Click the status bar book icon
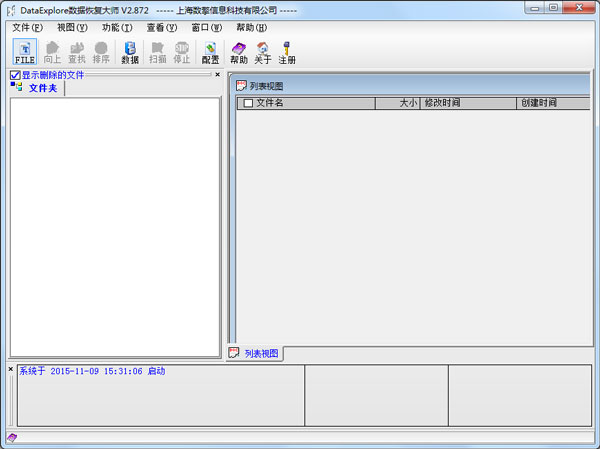The height and width of the screenshot is (449, 600). point(12,437)
